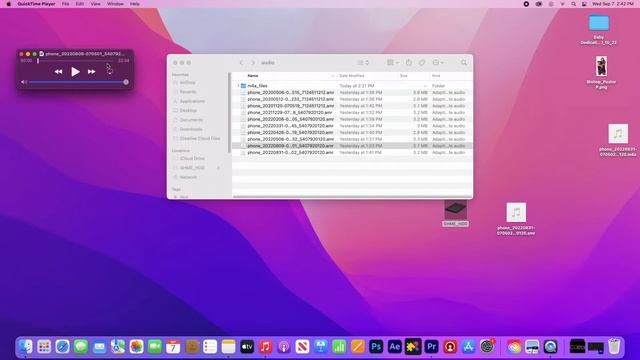Select the phone_20220831 amr file in Finder
Screen dimensions: 640x360
tap(352, 152)
